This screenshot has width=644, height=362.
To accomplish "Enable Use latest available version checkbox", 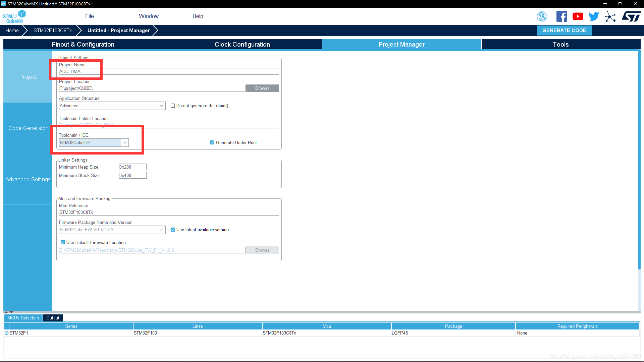I will point(172,229).
